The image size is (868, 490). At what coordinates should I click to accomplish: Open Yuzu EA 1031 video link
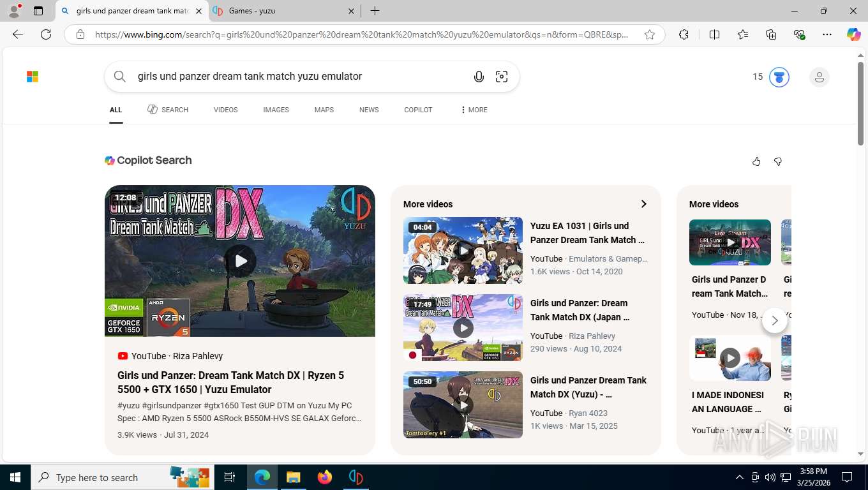coord(587,233)
